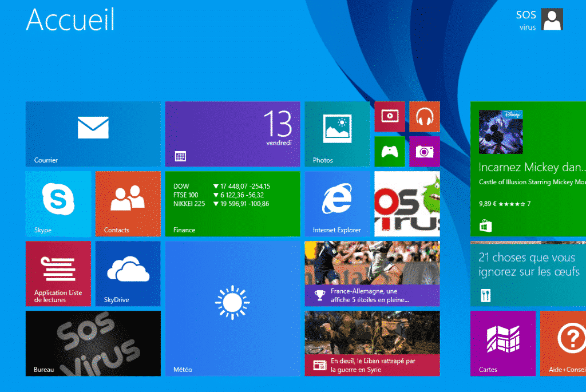
Task: Open Application Liste de lectures
Action: [58, 274]
